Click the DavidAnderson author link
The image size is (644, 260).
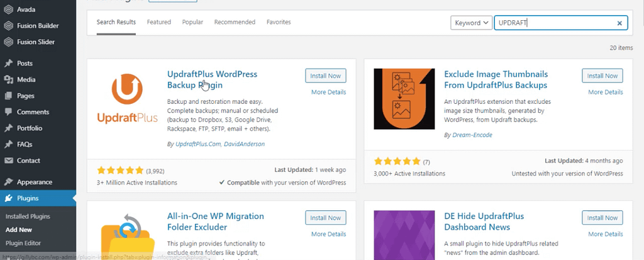coord(245,144)
